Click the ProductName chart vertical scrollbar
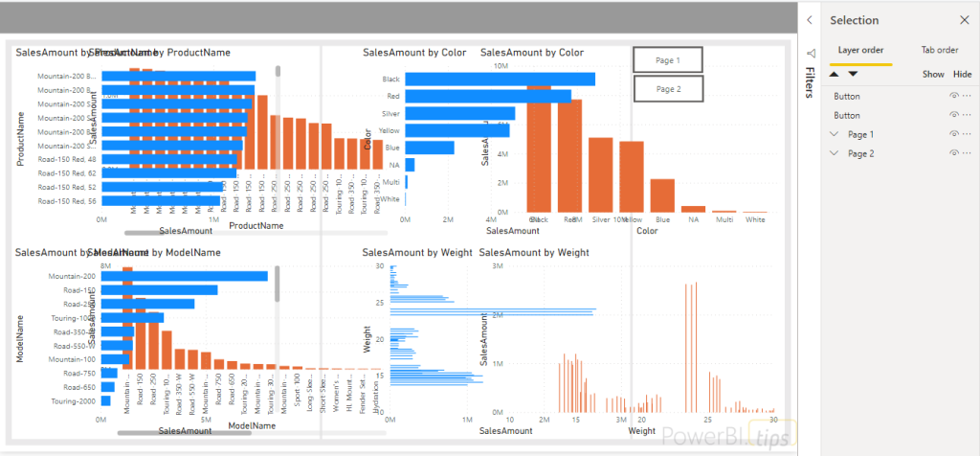The width and height of the screenshot is (980, 456). click(x=278, y=71)
